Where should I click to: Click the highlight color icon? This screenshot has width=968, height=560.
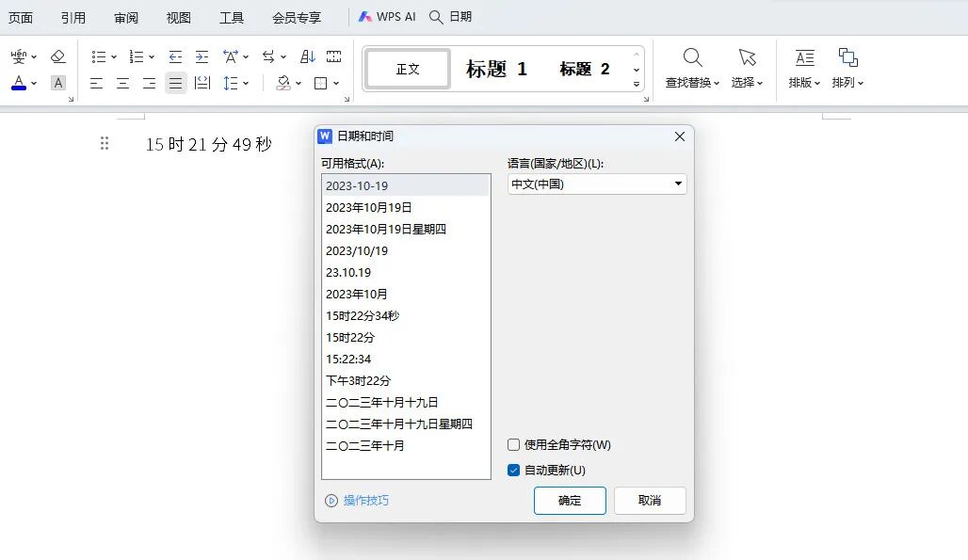[x=282, y=83]
